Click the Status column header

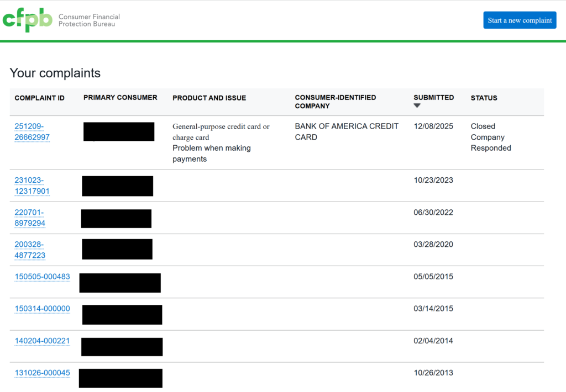484,98
